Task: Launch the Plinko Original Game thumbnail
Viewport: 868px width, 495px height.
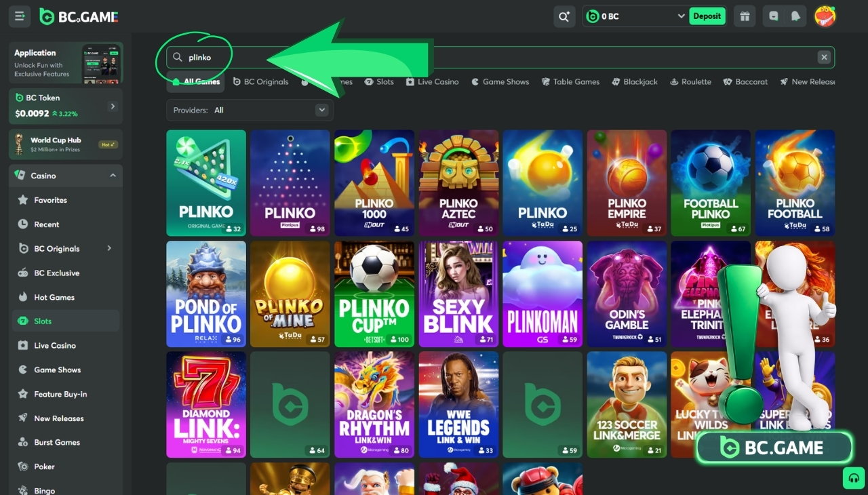Action: (206, 183)
